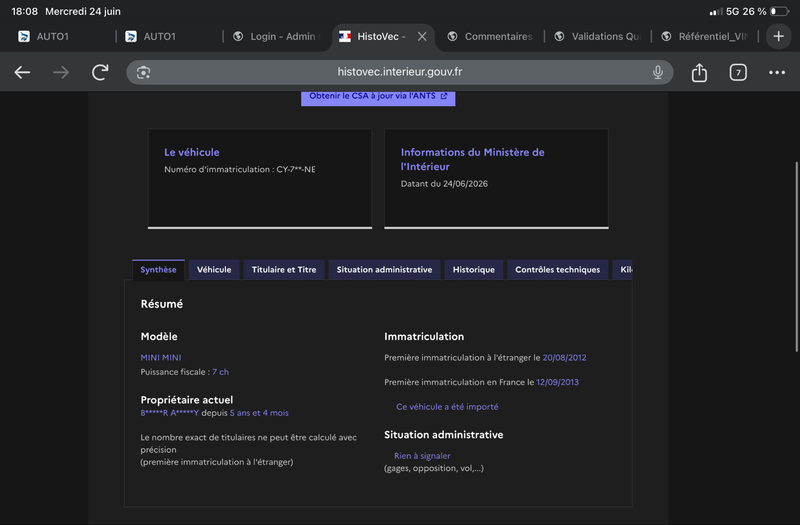Select the Situation administrative tab
Image resolution: width=800 pixels, height=525 pixels.
coord(384,269)
